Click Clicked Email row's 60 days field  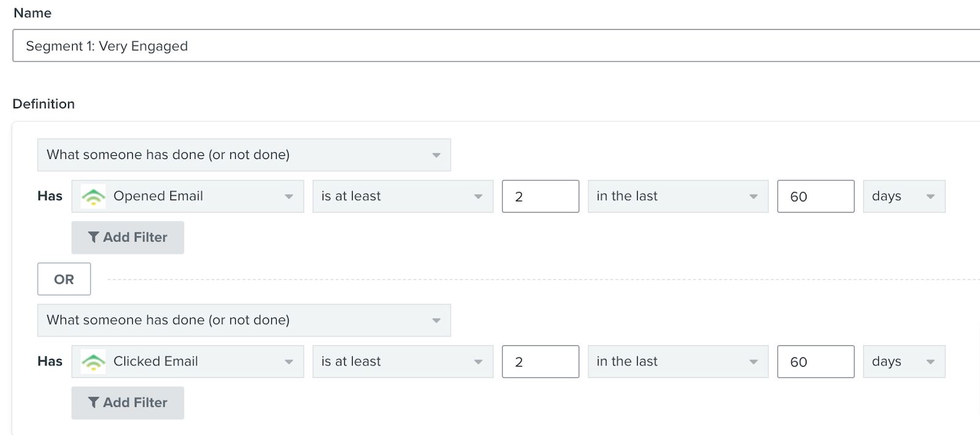[815, 362]
